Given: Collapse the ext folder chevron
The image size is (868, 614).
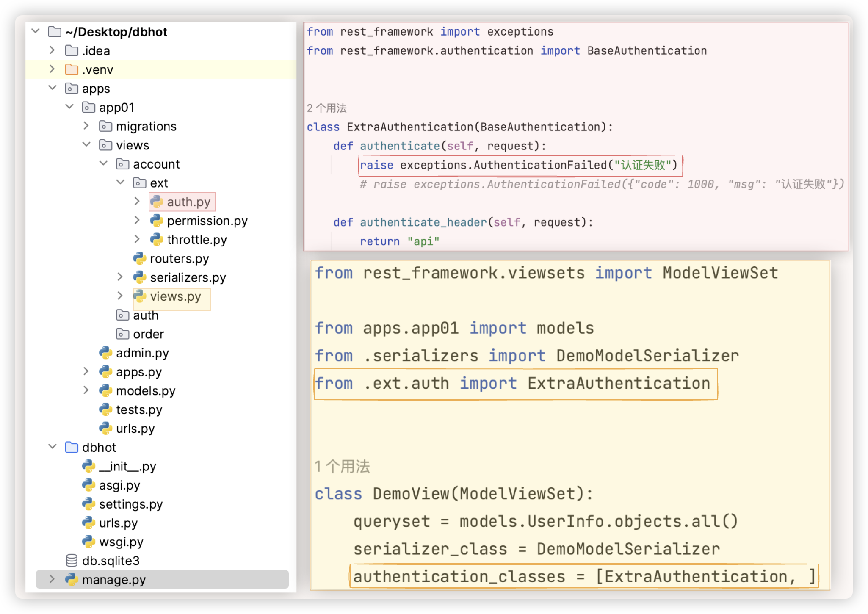Looking at the screenshot, I should (x=121, y=183).
